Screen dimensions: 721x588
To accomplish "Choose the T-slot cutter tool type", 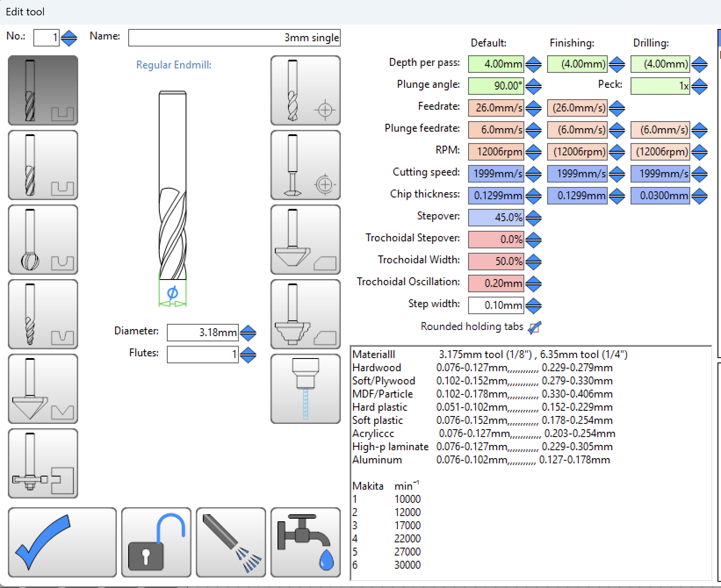I will coord(43,463).
